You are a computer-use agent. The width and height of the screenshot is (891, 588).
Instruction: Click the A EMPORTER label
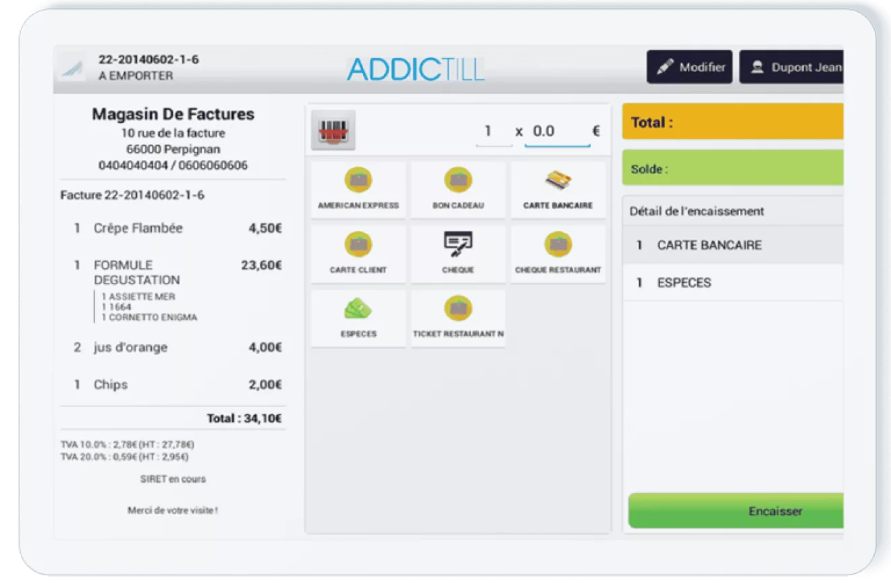tap(136, 76)
